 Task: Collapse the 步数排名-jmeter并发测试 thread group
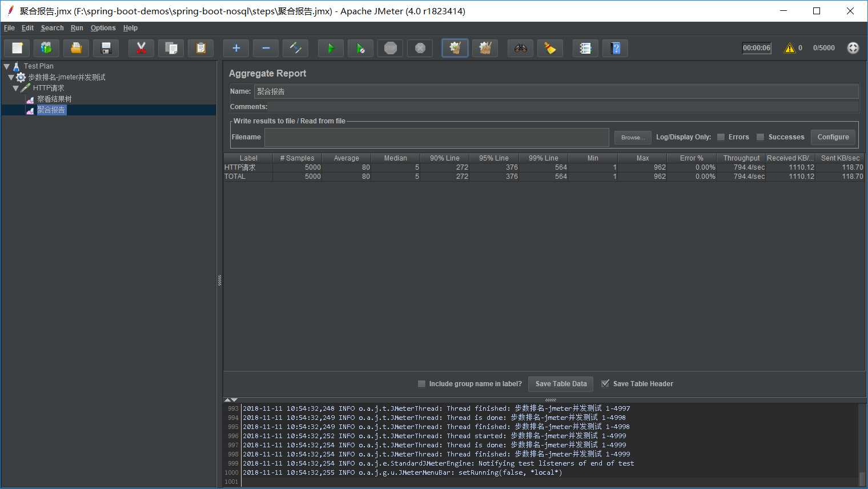coord(11,77)
